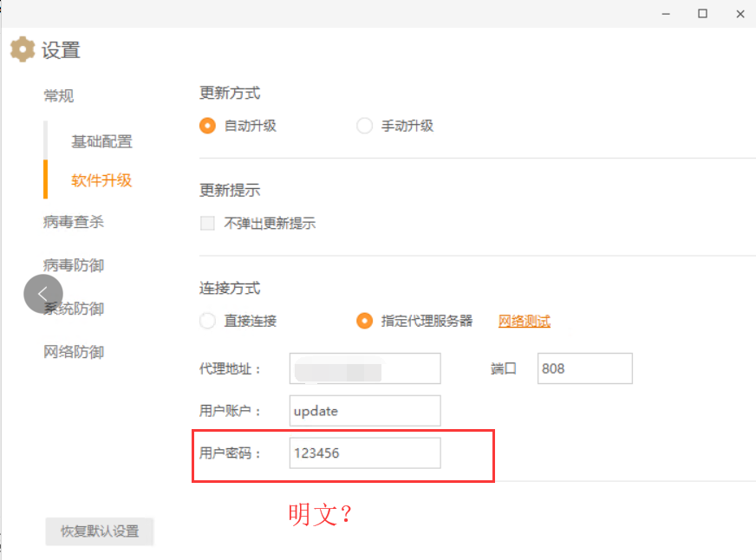Image resolution: width=756 pixels, height=560 pixels.
Task: Choose 指定代理服务器 connection option
Action: pyautogui.click(x=364, y=320)
